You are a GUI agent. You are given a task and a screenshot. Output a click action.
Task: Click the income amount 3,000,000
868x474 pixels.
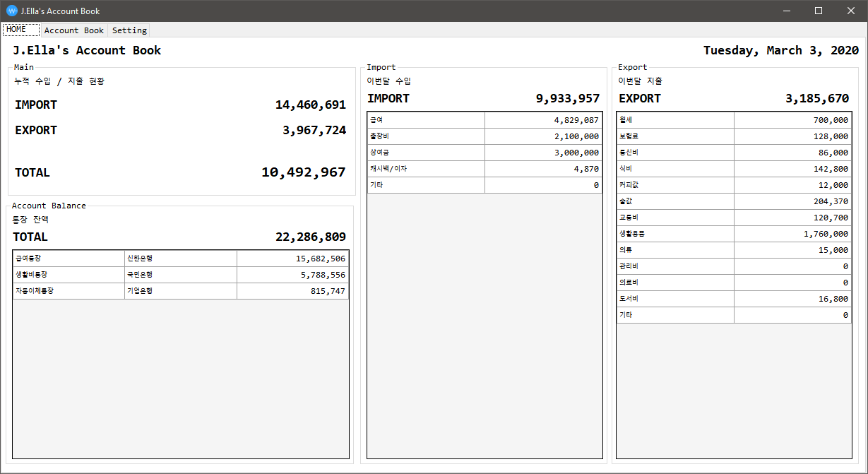543,153
